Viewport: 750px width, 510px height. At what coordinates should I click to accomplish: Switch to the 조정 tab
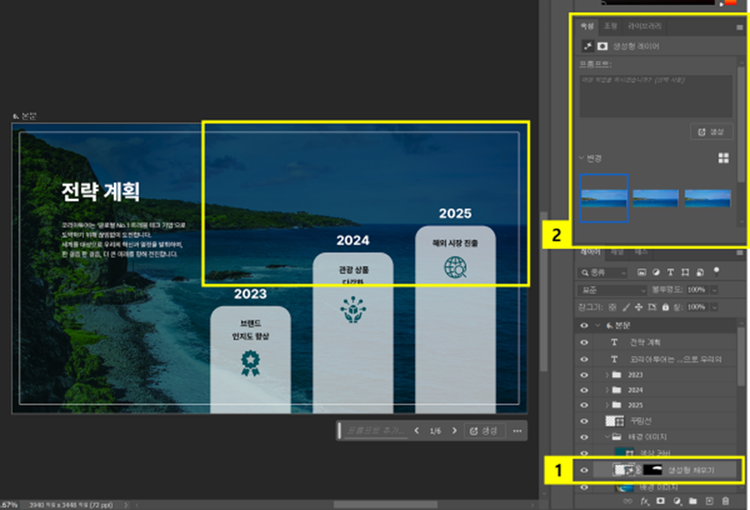pos(610,26)
